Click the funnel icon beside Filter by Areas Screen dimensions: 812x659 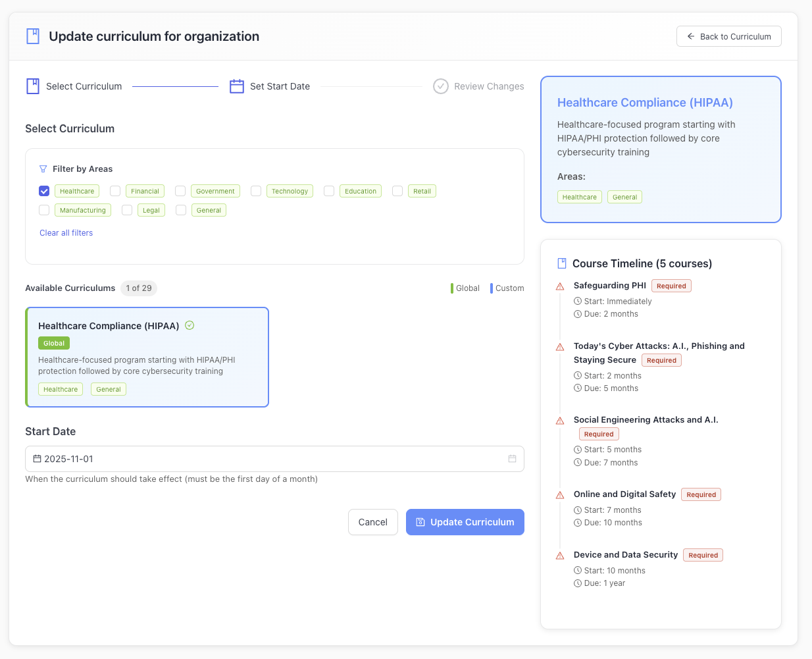pyautogui.click(x=43, y=169)
